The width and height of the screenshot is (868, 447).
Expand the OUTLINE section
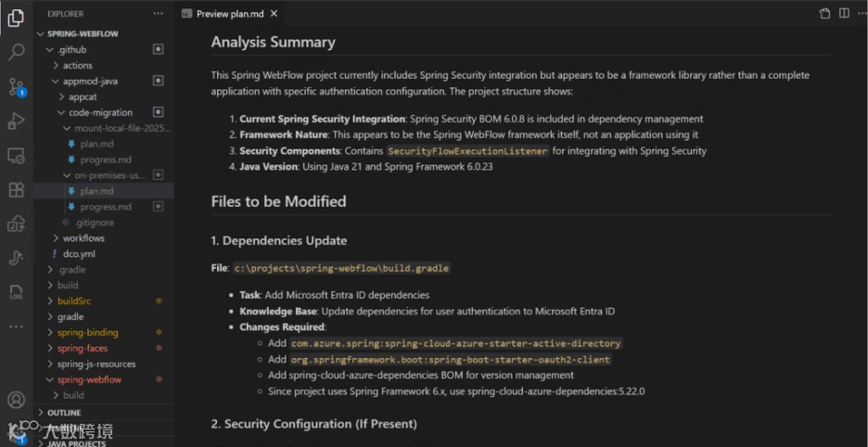(x=64, y=413)
